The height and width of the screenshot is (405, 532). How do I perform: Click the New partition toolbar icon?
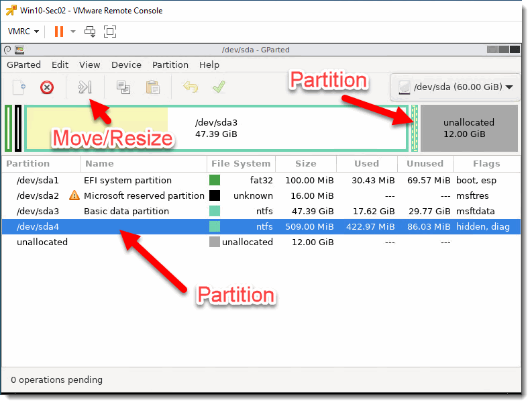click(x=19, y=87)
